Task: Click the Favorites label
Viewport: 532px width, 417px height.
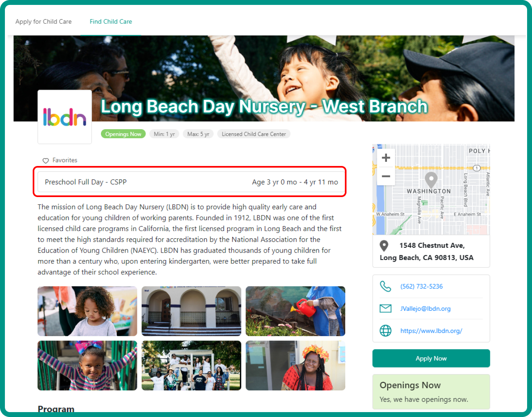Action: coord(65,160)
